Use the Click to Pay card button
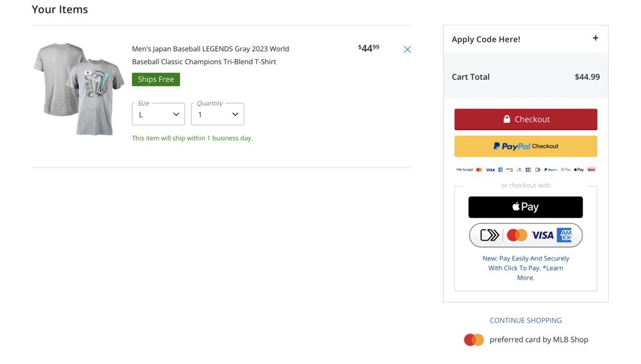The image size is (641, 364). tap(526, 235)
